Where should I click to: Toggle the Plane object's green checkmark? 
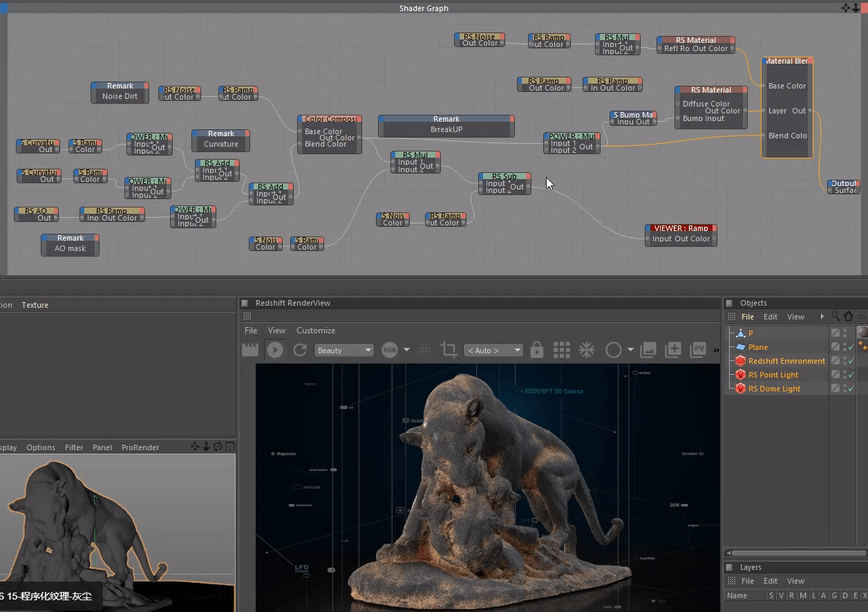(x=851, y=347)
